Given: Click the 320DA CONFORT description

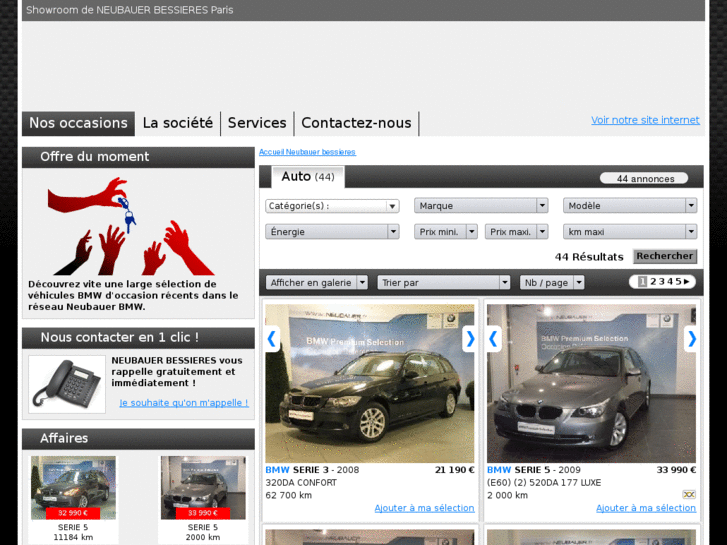Looking at the screenshot, I should (301, 483).
